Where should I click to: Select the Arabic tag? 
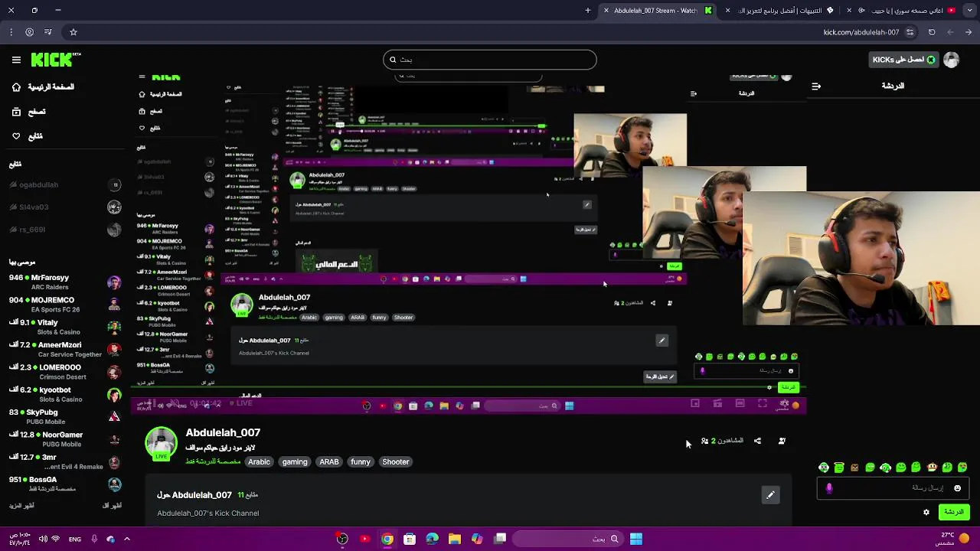pyautogui.click(x=259, y=462)
